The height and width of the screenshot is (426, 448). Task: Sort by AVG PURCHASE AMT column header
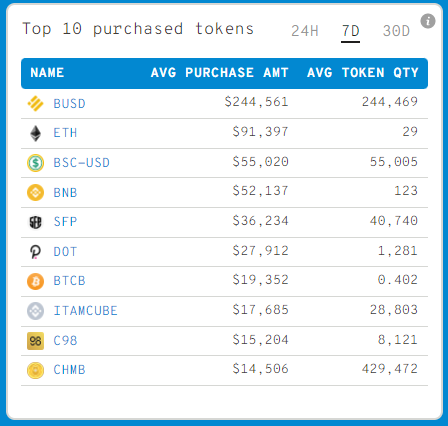[x=219, y=73]
